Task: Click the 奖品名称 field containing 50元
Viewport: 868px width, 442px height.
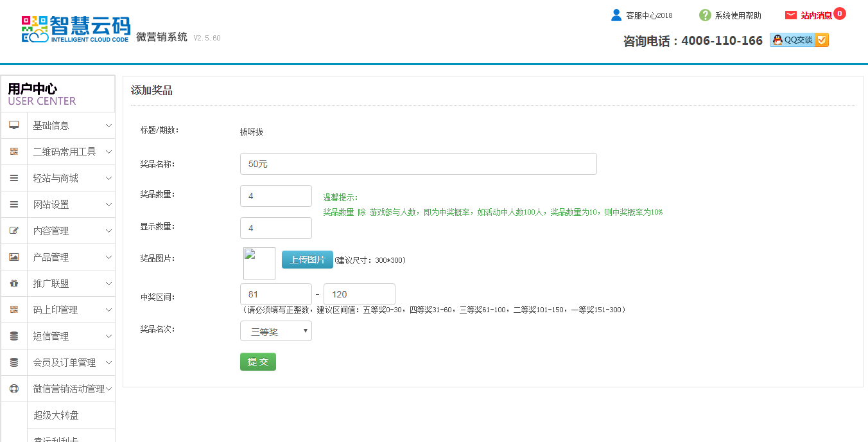Action: (x=418, y=164)
